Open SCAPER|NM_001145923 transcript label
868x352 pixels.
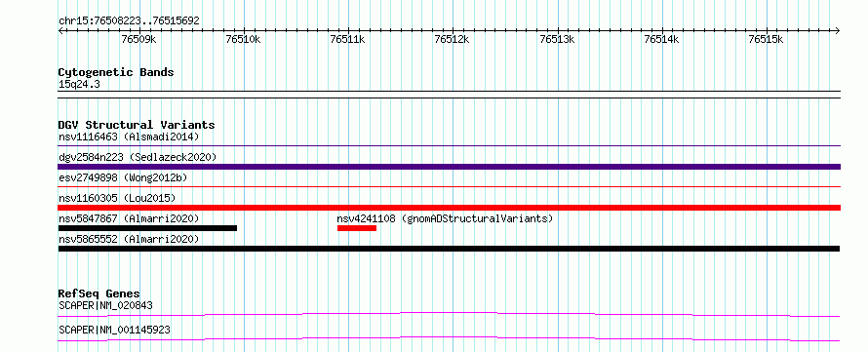114,330
